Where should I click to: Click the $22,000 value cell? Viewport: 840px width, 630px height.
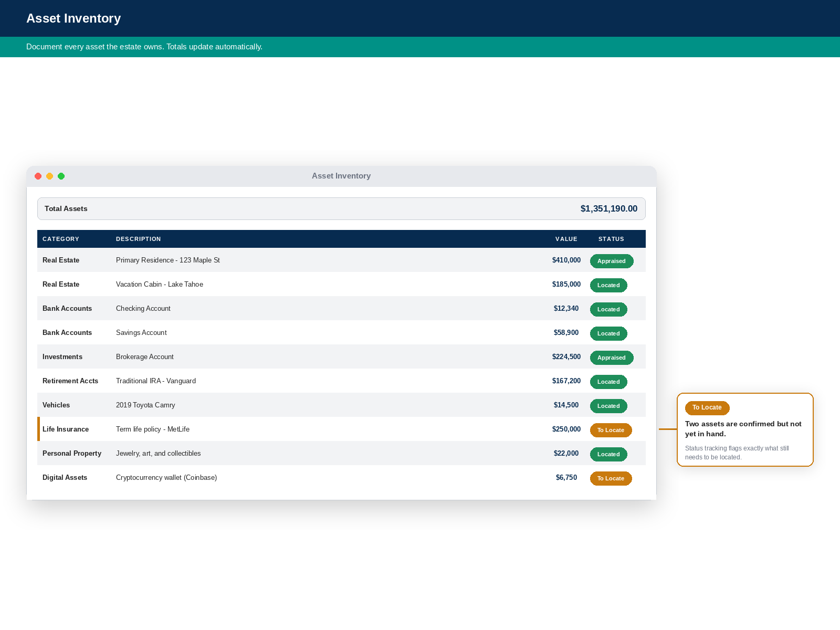click(566, 454)
